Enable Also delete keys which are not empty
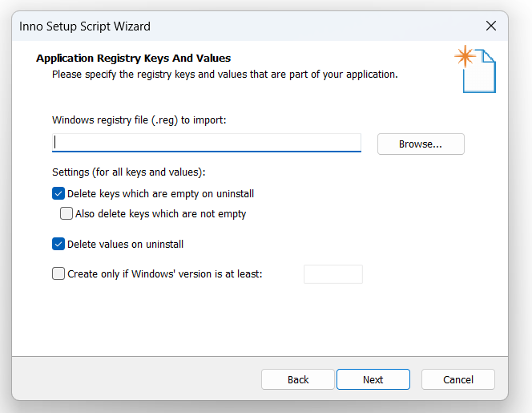532x413 pixels. [x=66, y=213]
